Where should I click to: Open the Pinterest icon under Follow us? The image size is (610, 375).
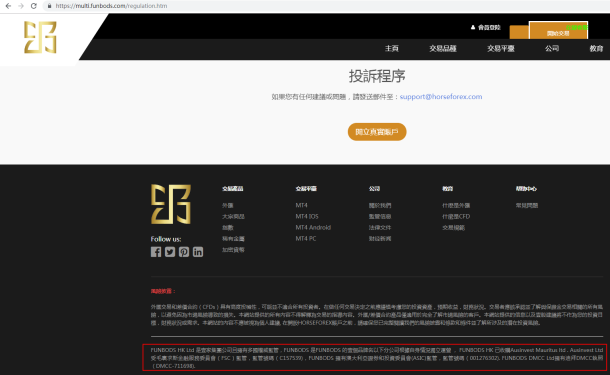coord(184,252)
